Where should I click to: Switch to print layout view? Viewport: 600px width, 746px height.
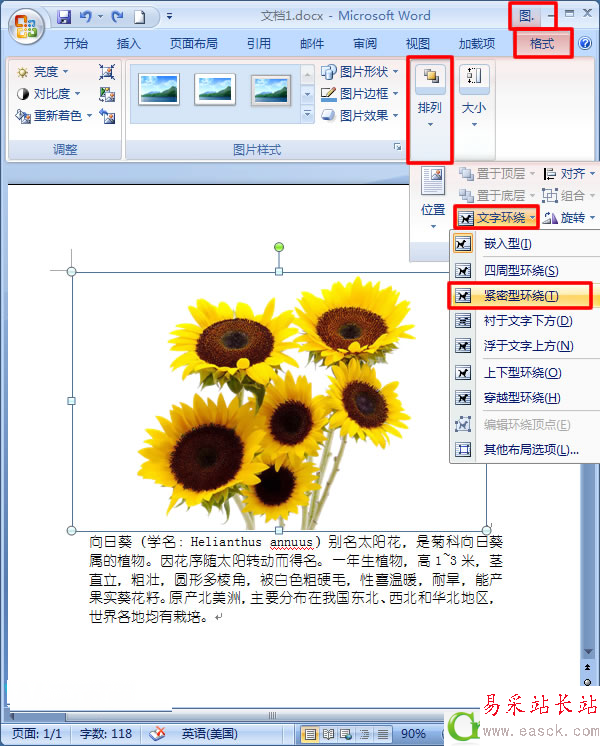point(310,734)
